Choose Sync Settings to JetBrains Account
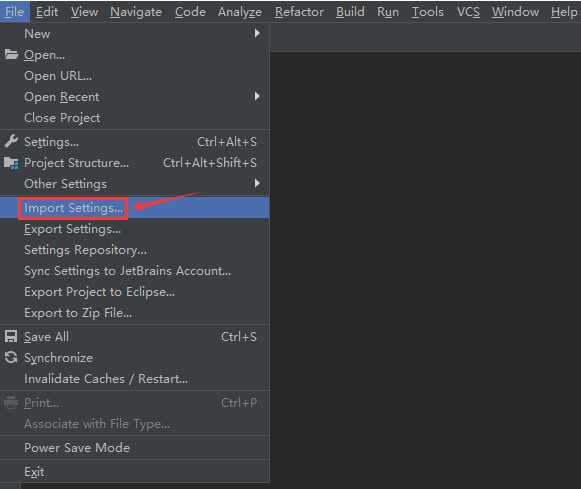 pos(135,271)
